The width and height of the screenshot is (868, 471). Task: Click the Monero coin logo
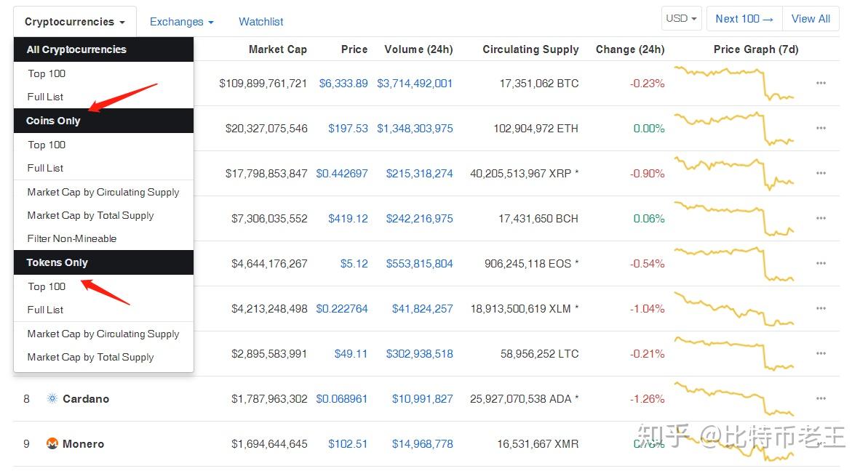tap(52, 443)
